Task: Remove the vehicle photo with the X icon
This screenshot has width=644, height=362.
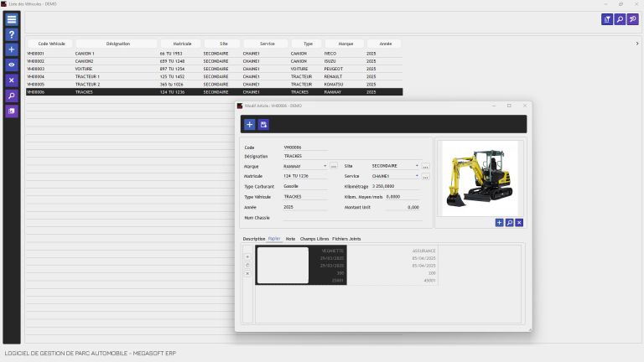Action: 519,222
